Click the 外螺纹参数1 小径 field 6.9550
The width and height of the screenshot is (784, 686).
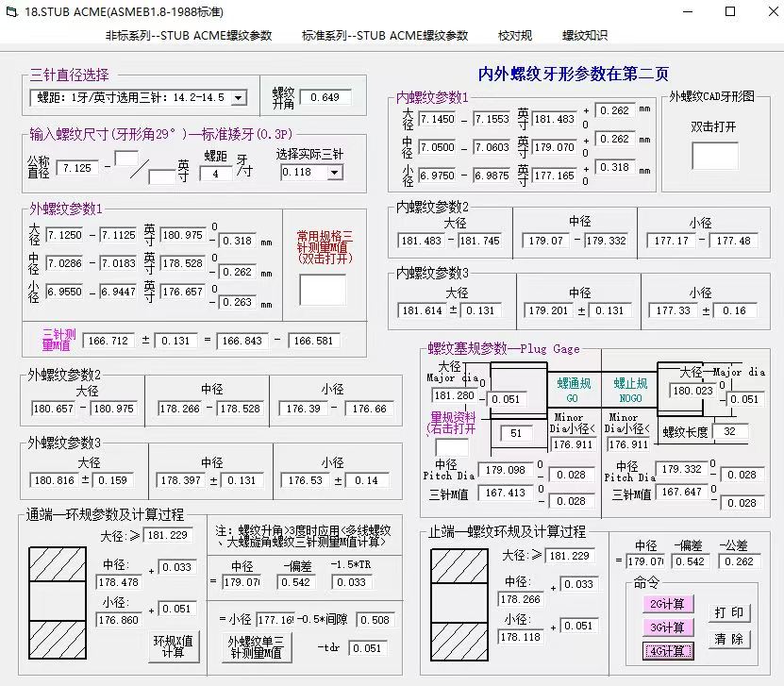pos(64,292)
